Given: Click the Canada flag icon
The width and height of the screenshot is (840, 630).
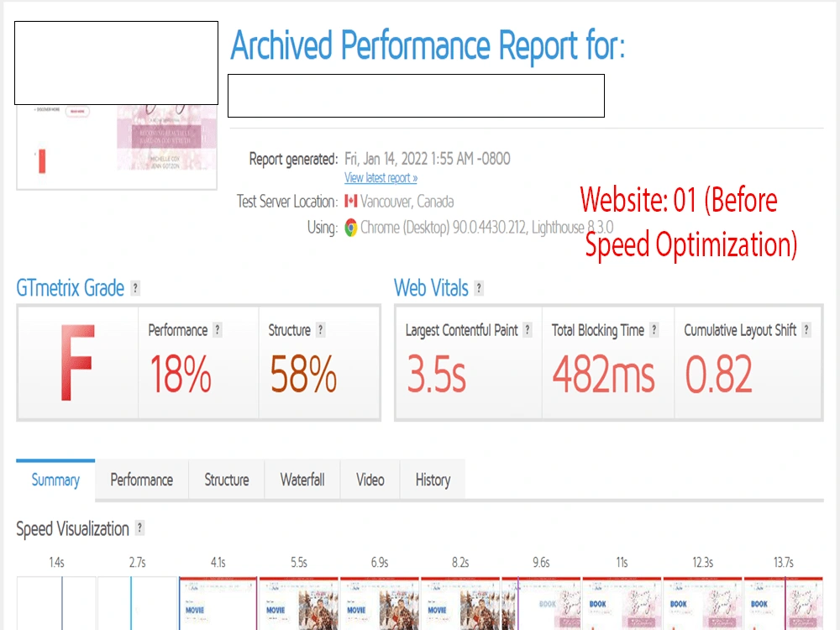Looking at the screenshot, I should click(x=351, y=202).
